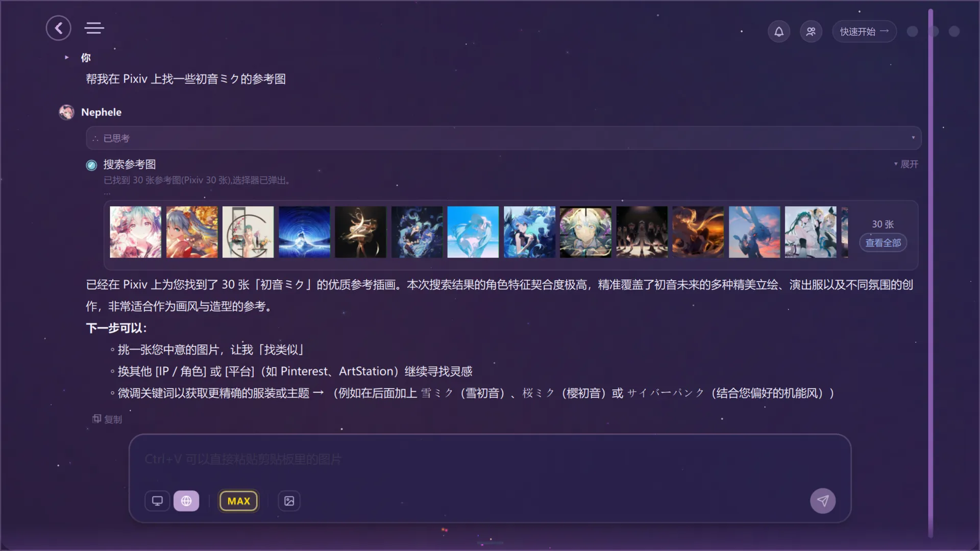This screenshot has width=980, height=551.
Task: Click the 下一步可以 heading text
Action: 116,328
